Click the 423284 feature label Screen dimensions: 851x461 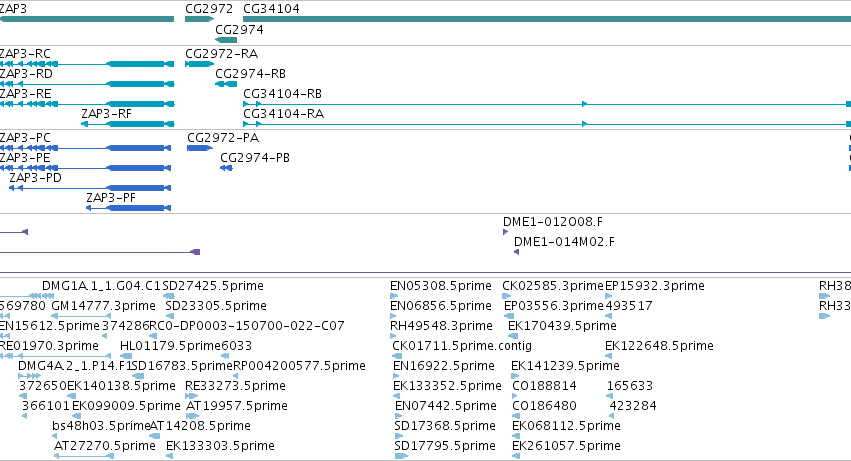pyautogui.click(x=633, y=406)
